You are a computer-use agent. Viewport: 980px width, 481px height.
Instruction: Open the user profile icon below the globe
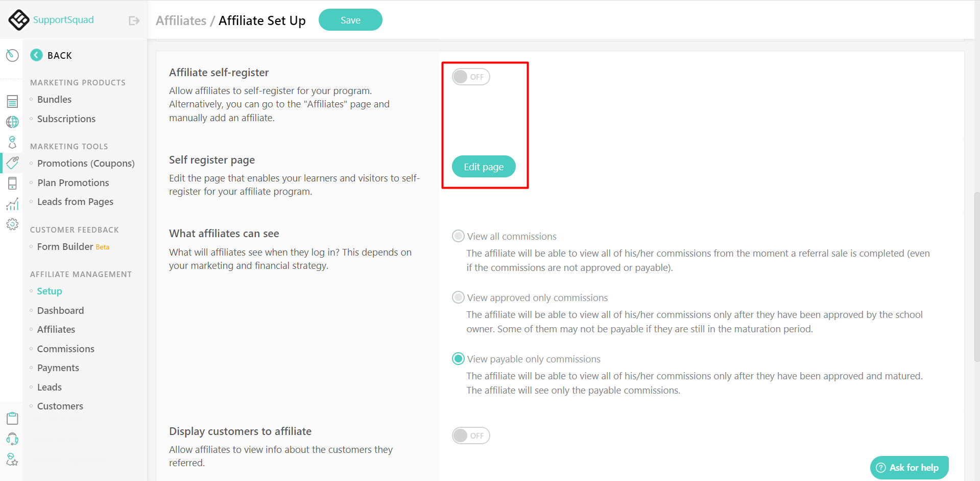point(12,142)
